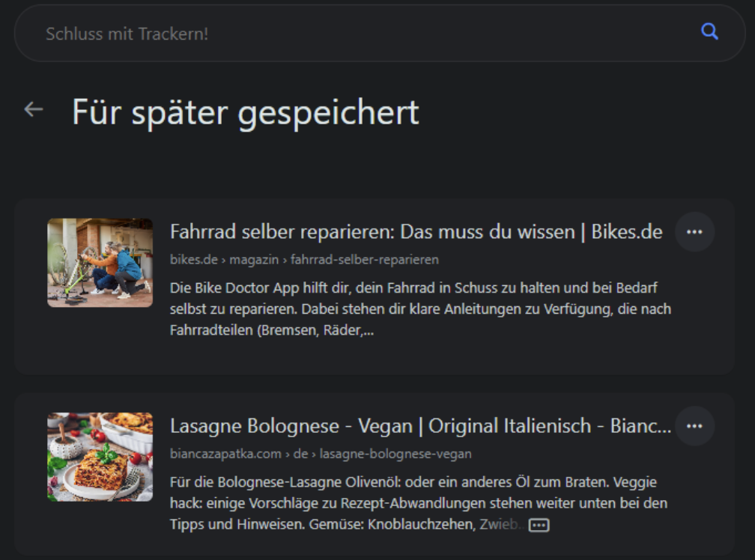Click the bikes.de domain in breadcrumb
This screenshot has height=560, width=755.
[192, 260]
